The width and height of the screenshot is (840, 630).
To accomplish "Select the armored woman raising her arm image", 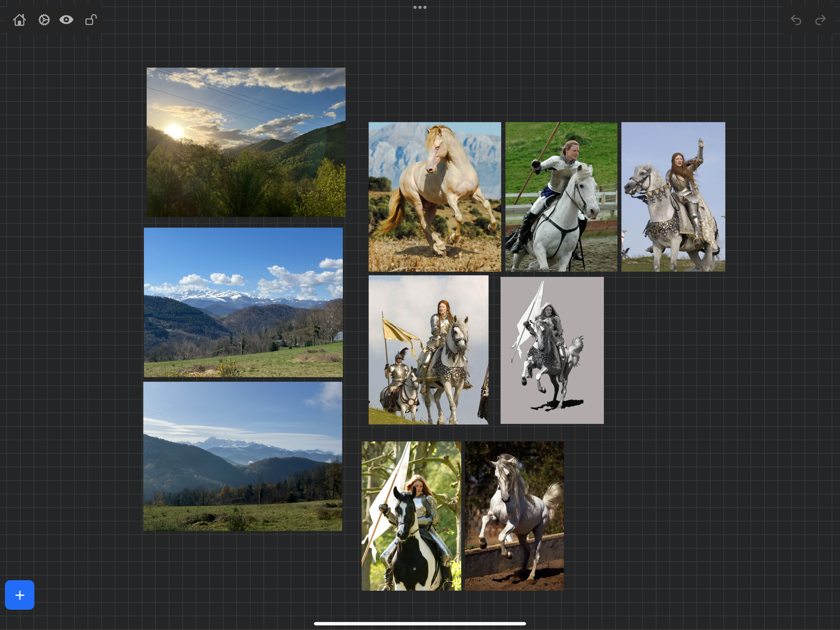I will pyautogui.click(x=673, y=196).
